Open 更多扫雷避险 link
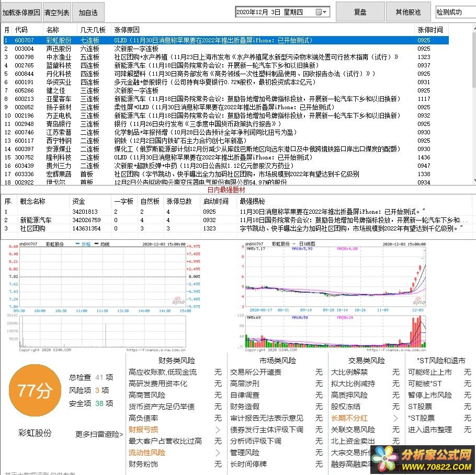 pos(99,434)
